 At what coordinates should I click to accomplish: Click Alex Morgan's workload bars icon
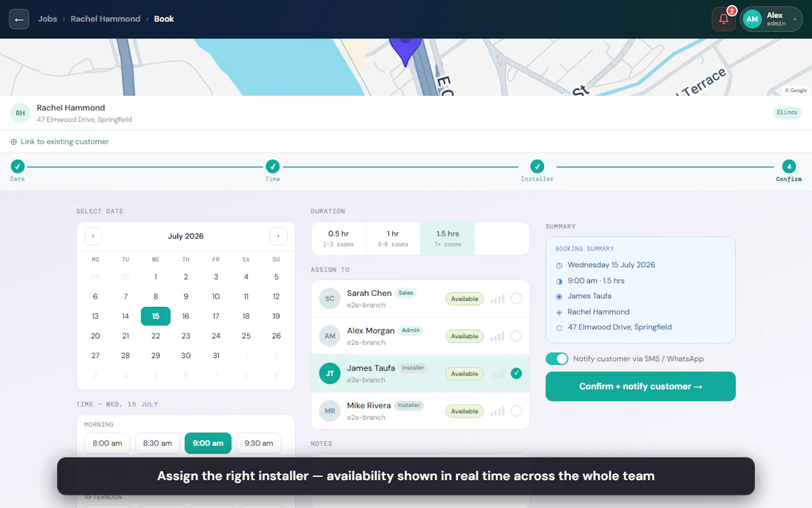pos(497,336)
